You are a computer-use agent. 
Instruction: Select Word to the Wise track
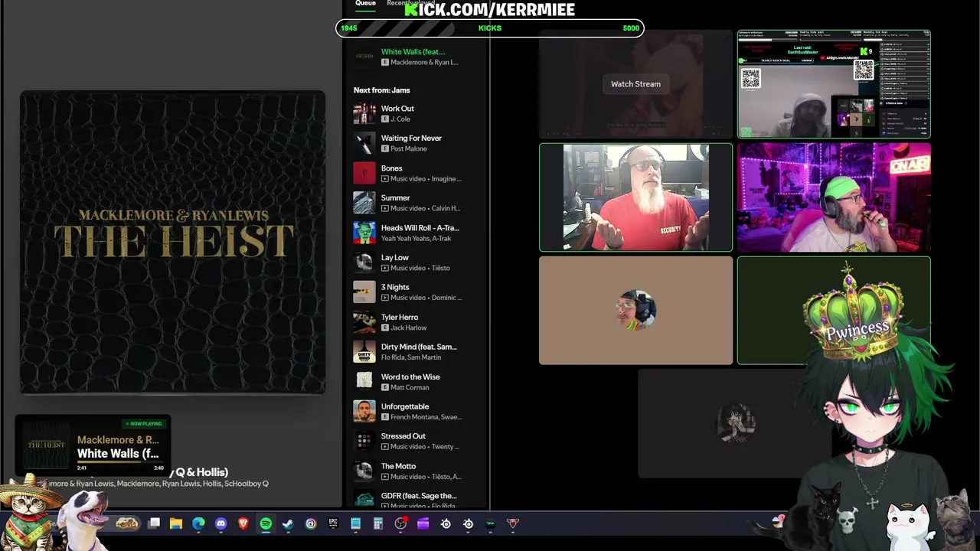(410, 377)
